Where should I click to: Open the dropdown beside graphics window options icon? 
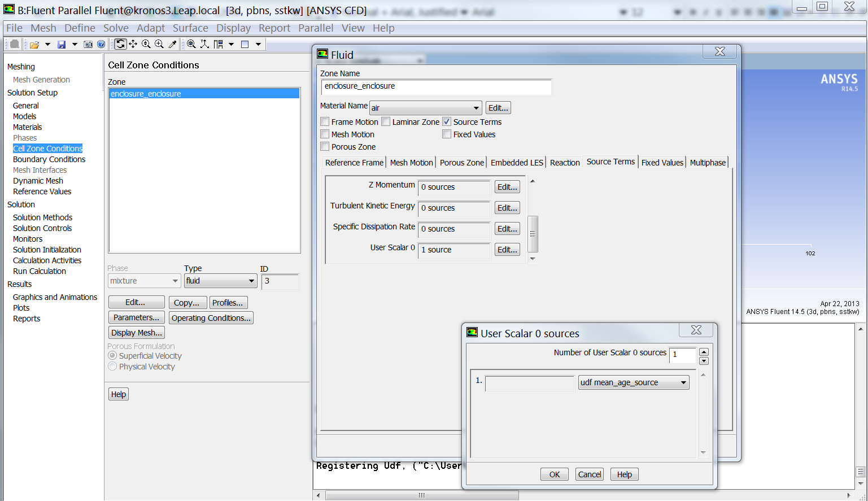[x=258, y=44]
